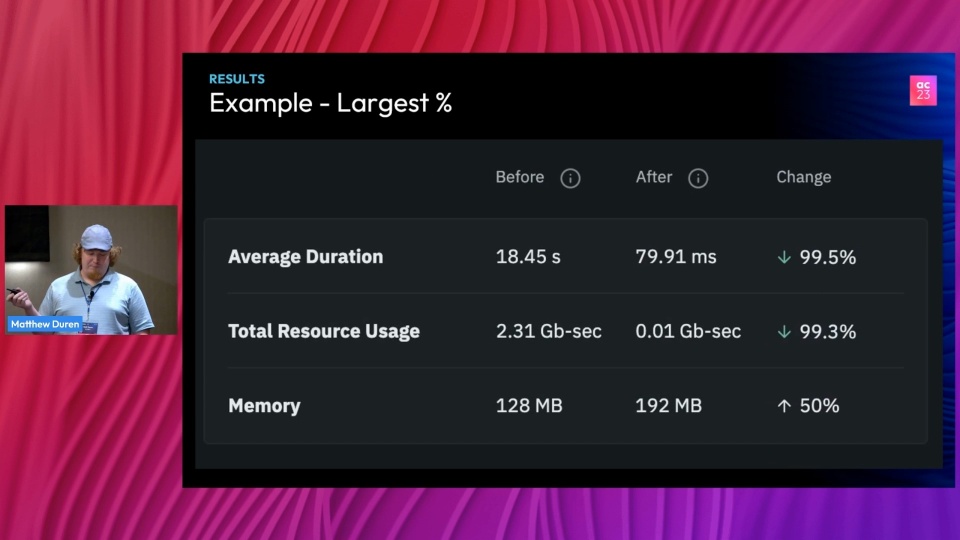Select the Change column header
Viewport: 960px width, 540px height.
(804, 177)
